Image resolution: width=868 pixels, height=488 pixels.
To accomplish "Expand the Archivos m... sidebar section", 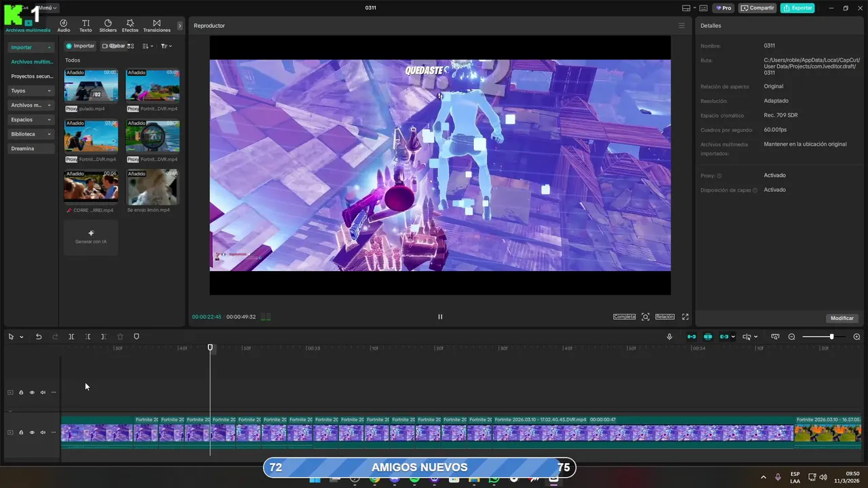I will pyautogui.click(x=31, y=105).
